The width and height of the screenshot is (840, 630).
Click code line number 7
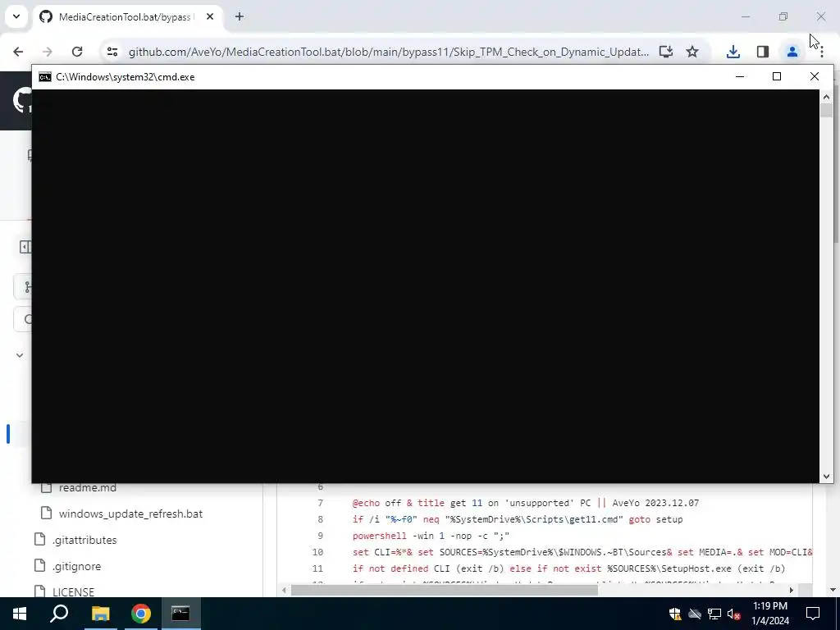pyautogui.click(x=321, y=503)
